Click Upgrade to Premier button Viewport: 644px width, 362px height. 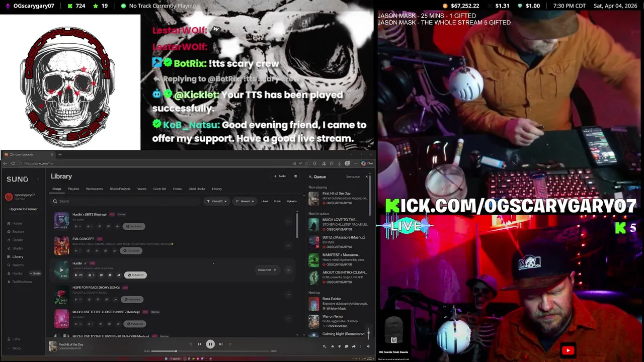[23, 209]
